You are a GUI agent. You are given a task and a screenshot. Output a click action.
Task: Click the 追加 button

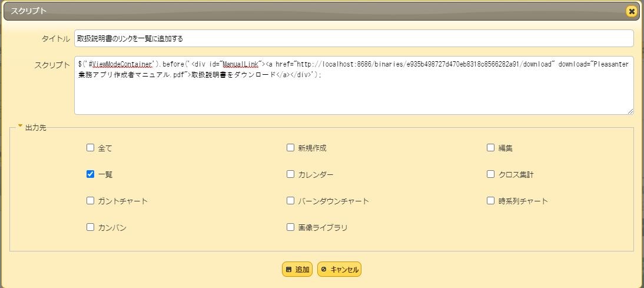click(x=297, y=270)
